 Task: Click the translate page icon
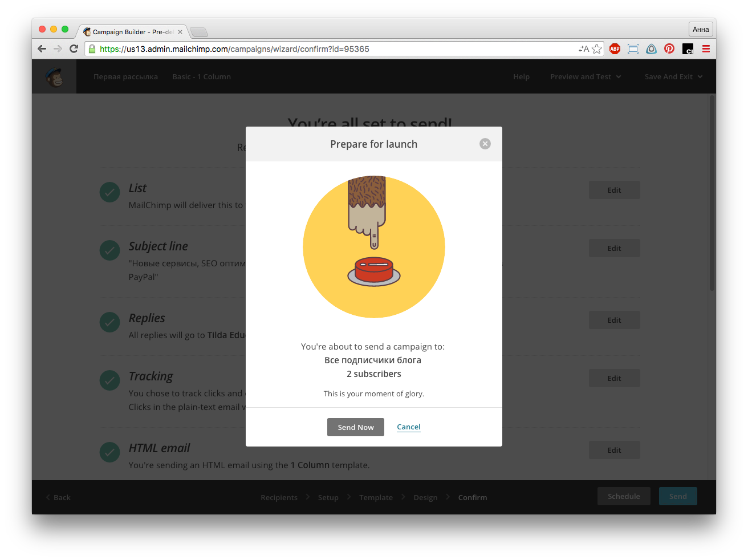(x=583, y=49)
